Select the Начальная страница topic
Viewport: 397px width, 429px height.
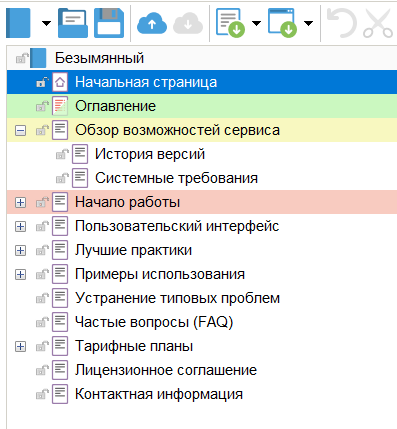click(x=146, y=82)
